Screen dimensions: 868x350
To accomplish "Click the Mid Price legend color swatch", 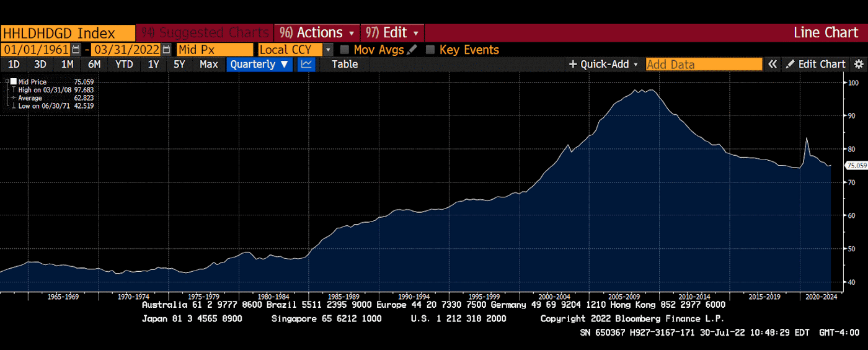I will 14,82.
